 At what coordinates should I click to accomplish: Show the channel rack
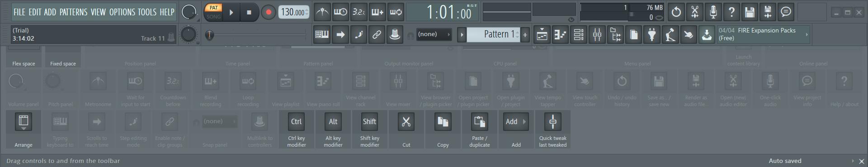coord(579,34)
